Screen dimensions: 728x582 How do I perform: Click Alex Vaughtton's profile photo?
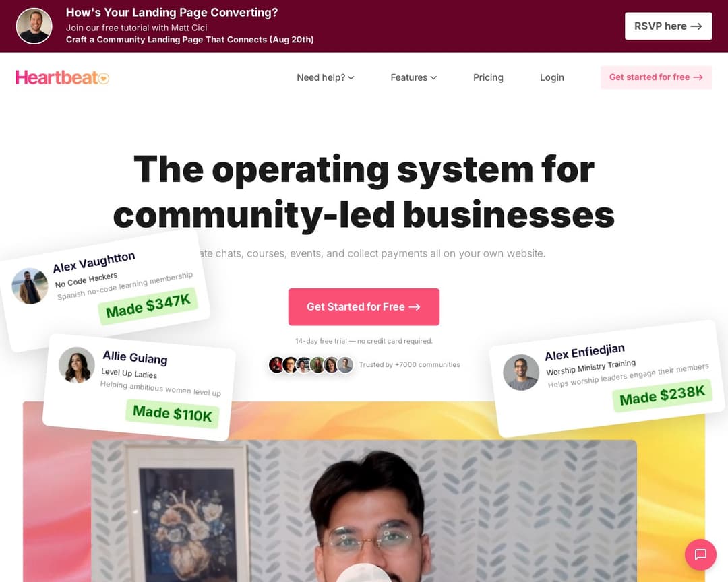30,287
